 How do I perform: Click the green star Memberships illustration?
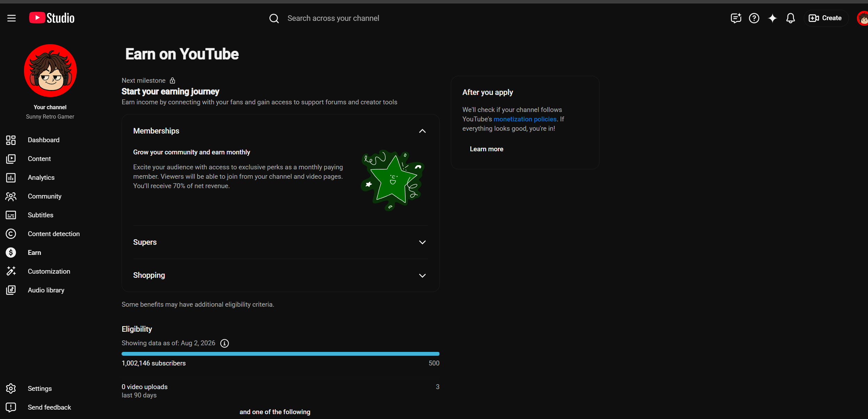(393, 180)
